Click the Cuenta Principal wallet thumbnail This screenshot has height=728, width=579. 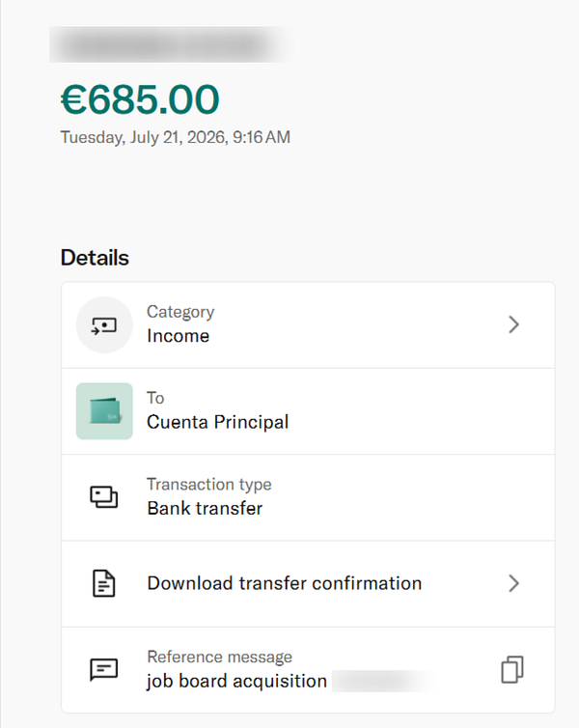tap(104, 411)
